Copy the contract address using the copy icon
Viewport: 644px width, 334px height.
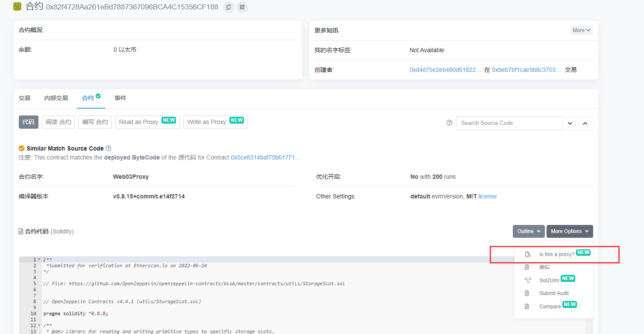[x=228, y=7]
